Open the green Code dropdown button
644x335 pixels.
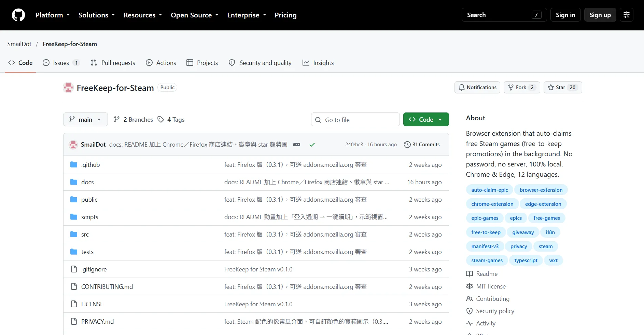click(426, 119)
